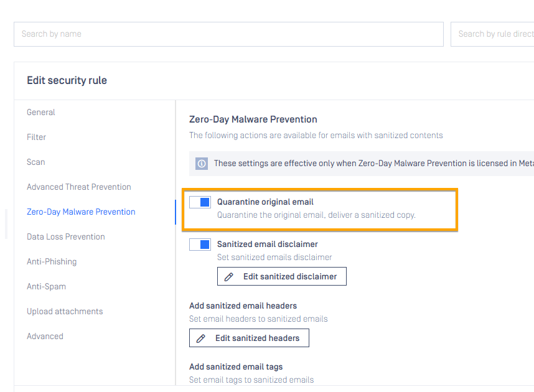Select Zero-Day Malware Prevention in sidebar
The width and height of the screenshot is (534, 392).
[x=81, y=212]
